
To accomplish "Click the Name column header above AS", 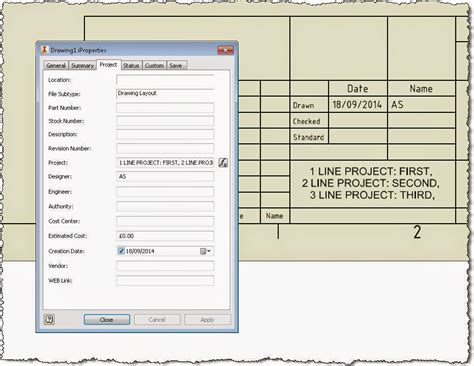I will click(421, 89).
